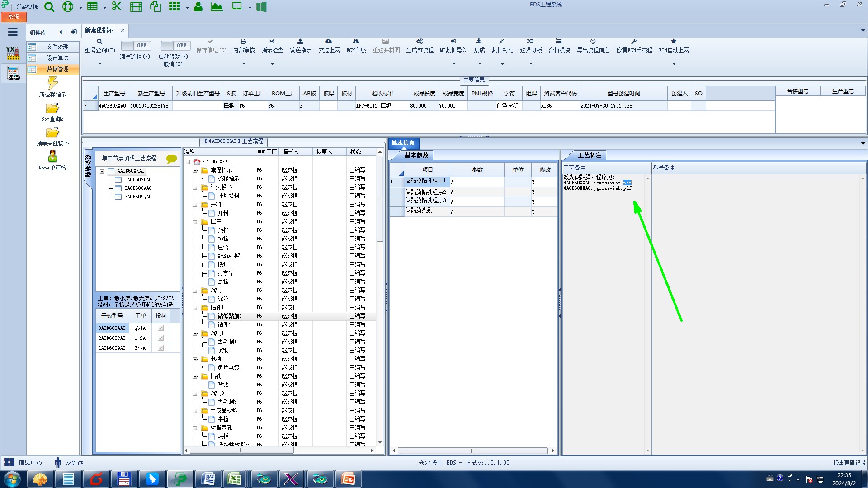The width and height of the screenshot is (868, 488).
Task: Click the 型号查询(F) search icon
Action: tap(99, 42)
